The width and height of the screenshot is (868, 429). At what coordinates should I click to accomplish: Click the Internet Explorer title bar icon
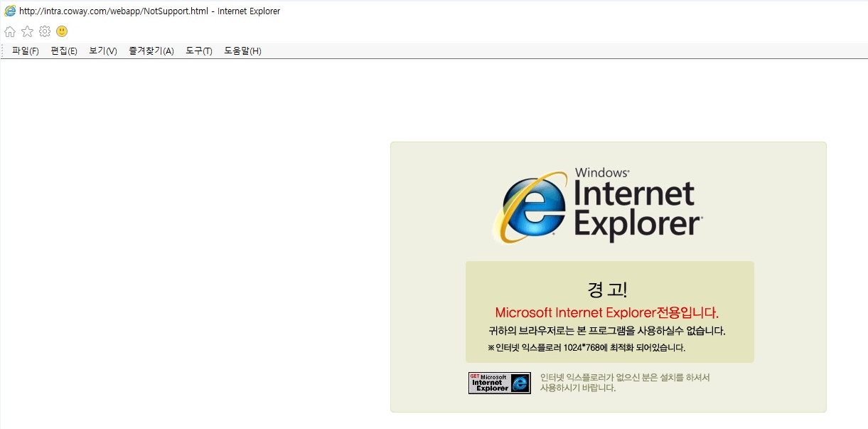10,11
